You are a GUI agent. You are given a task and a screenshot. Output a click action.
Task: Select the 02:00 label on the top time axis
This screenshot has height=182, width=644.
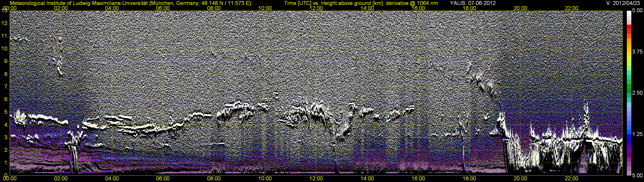click(x=61, y=8)
